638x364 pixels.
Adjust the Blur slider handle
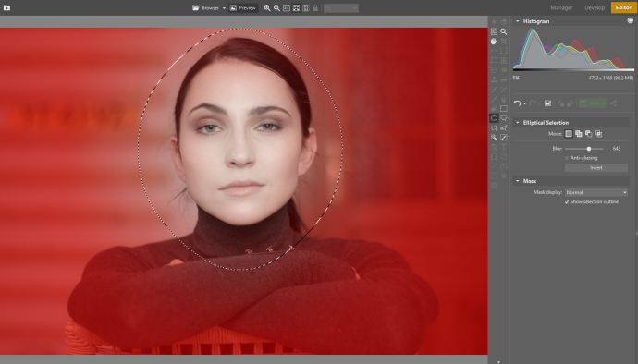(589, 149)
